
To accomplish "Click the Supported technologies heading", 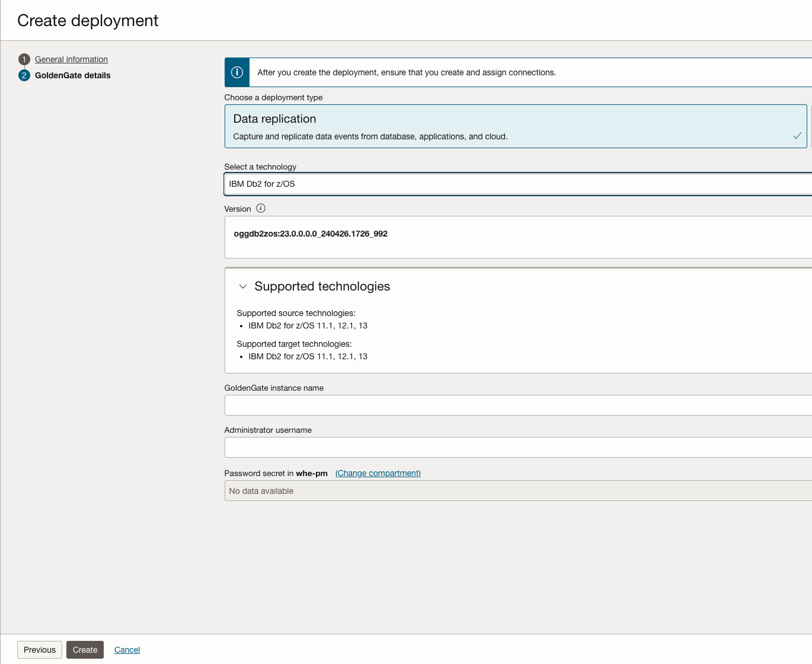I will pos(322,286).
